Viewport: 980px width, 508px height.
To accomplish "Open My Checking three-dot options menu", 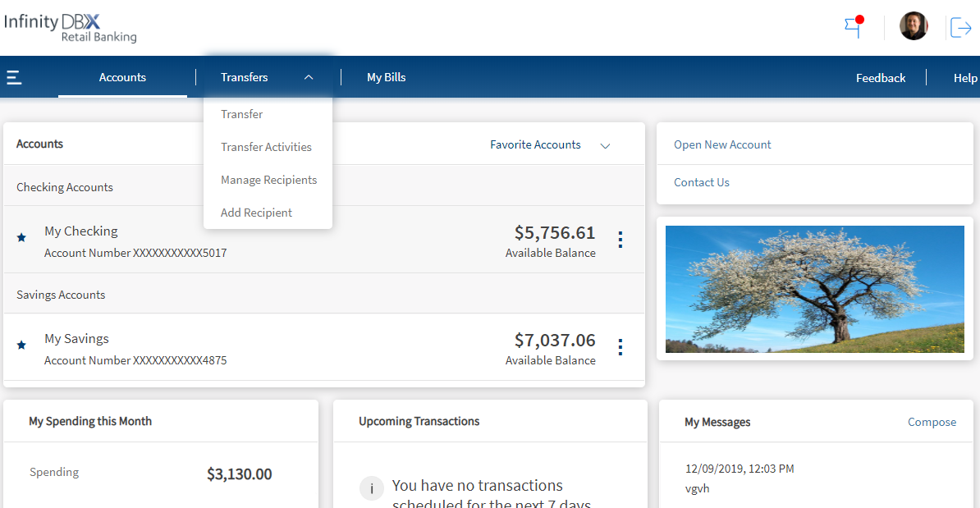I will click(621, 240).
